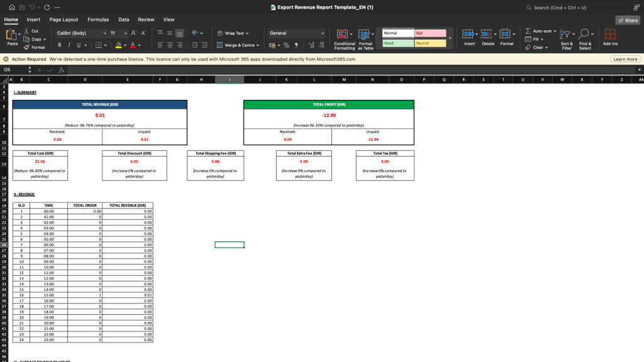Open the View tab
The image size is (644, 362).
click(169, 19)
